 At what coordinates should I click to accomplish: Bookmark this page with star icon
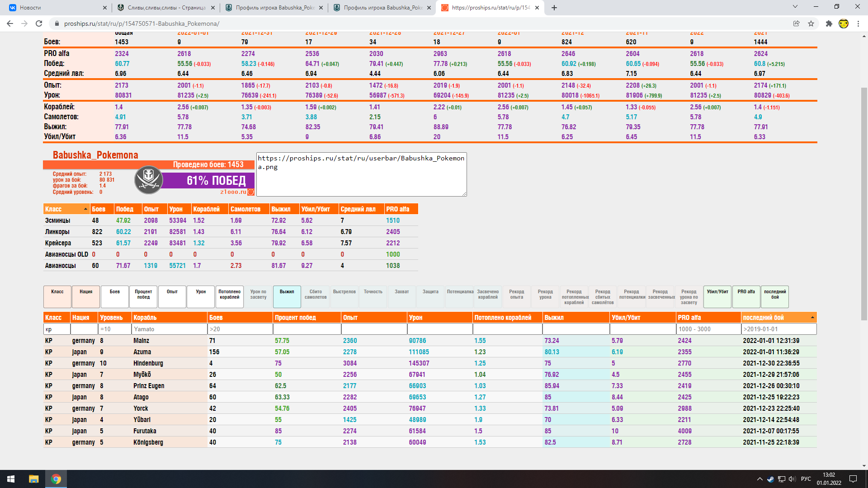click(x=811, y=23)
